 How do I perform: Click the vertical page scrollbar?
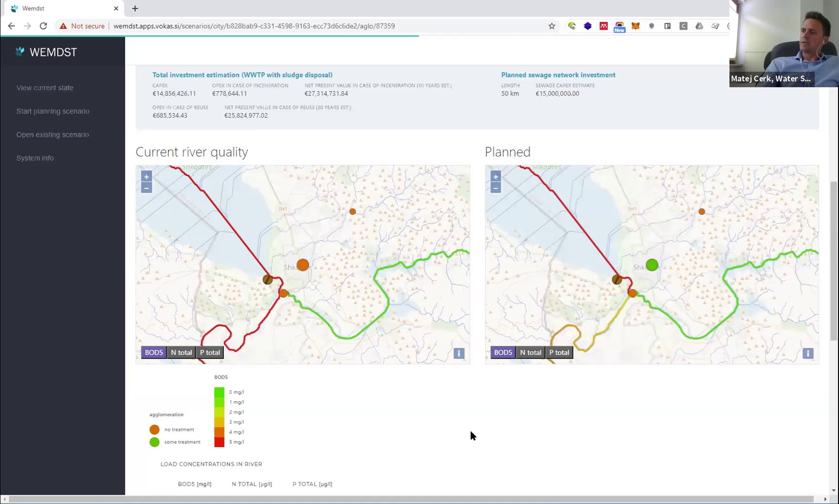[x=834, y=261]
